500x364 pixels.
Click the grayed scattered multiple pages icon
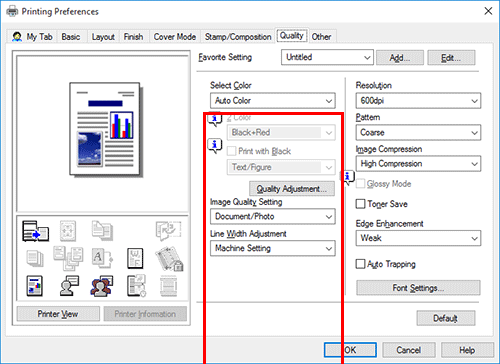point(68,258)
